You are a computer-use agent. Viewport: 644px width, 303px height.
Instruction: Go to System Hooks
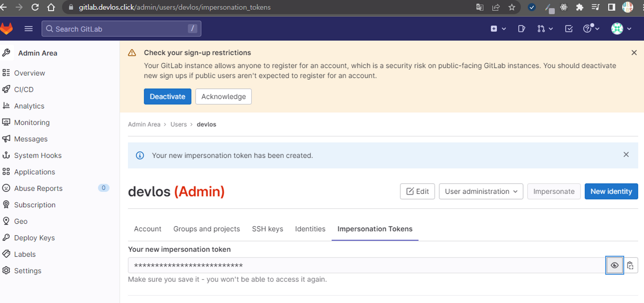click(x=38, y=156)
